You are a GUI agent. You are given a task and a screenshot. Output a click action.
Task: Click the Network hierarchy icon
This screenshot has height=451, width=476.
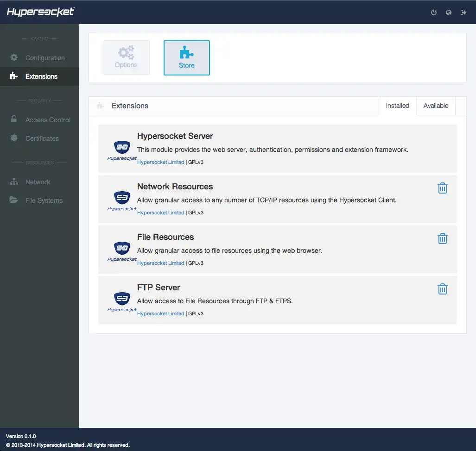point(14,182)
